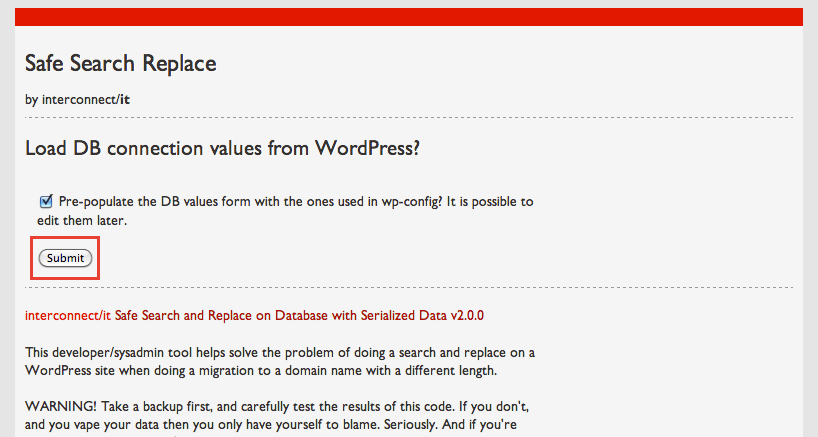Click the bold 'it' in the byline
Image resolution: width=818 pixels, height=437 pixels.
point(125,99)
